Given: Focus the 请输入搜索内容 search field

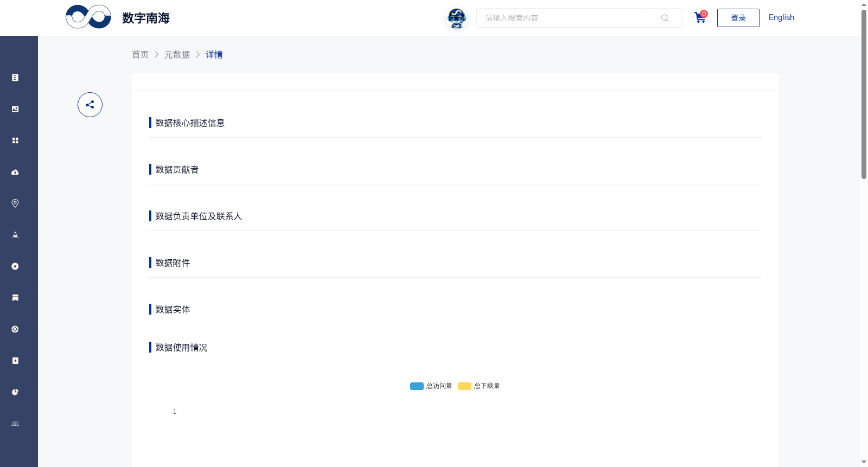Looking at the screenshot, I should [561, 18].
